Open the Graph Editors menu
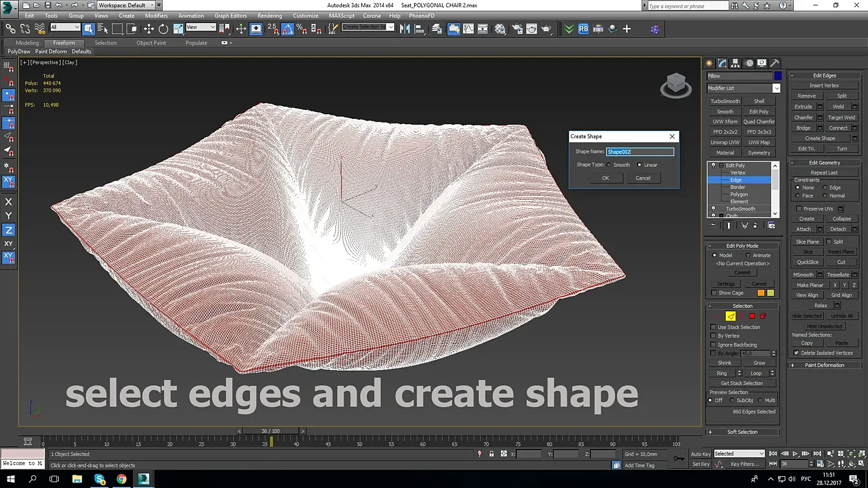 pyautogui.click(x=230, y=16)
